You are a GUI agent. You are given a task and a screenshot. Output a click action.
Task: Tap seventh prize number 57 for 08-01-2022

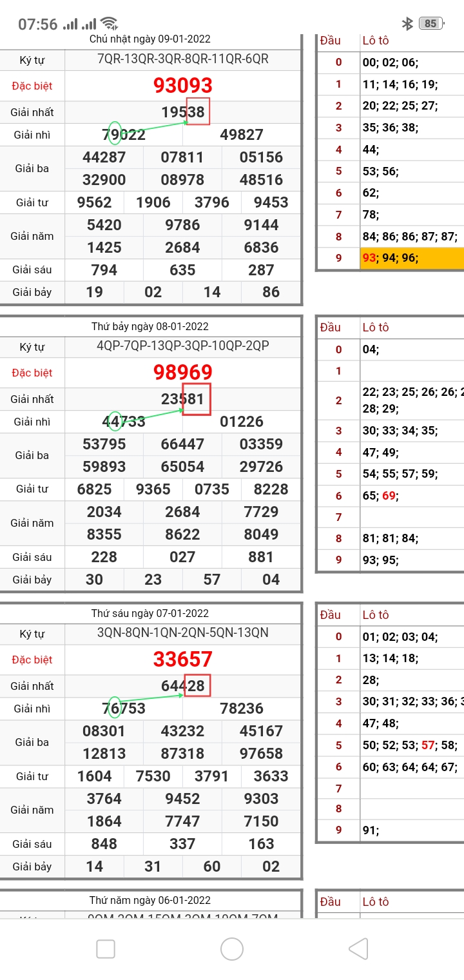212,579
